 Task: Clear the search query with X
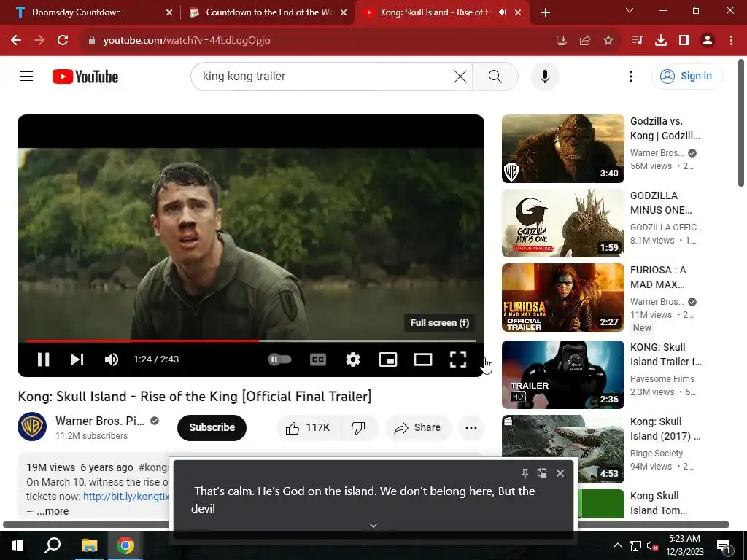pos(460,76)
